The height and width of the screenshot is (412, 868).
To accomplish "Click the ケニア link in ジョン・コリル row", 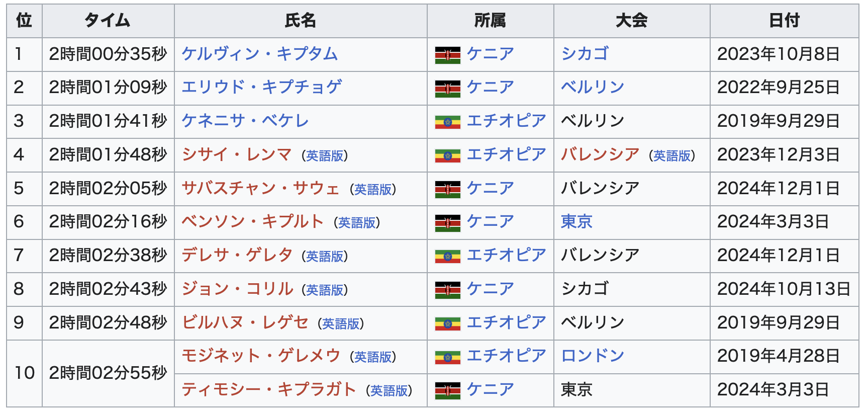I will pos(491,289).
